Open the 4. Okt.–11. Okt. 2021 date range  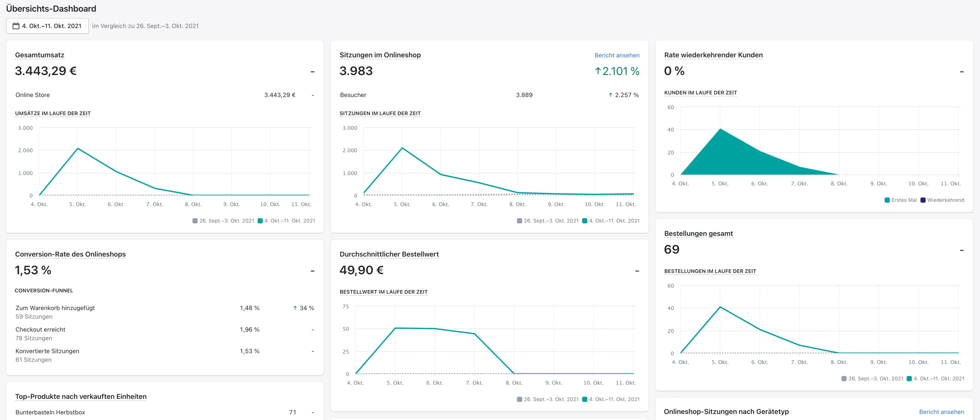51,26
